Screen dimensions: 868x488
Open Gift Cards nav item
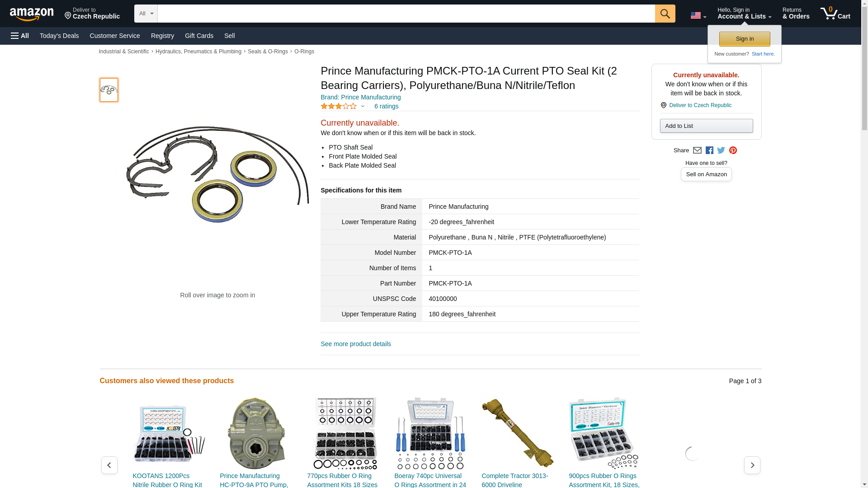tap(199, 36)
